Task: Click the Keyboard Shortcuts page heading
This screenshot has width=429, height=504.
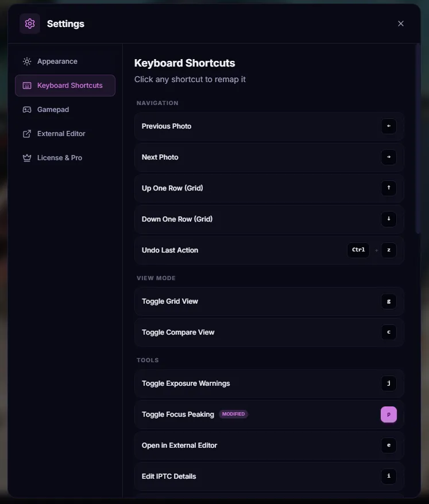Action: (x=184, y=63)
